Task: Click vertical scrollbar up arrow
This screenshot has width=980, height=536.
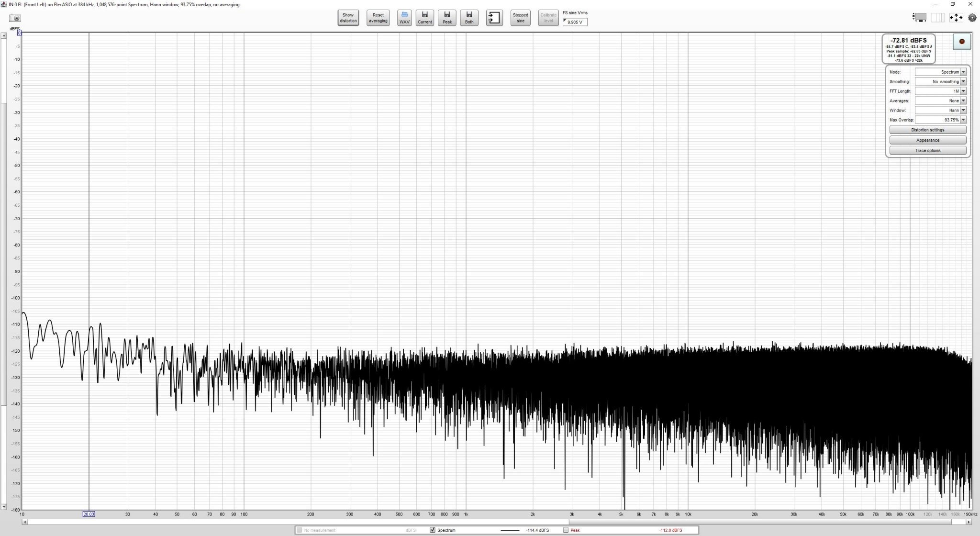Action: coord(3,35)
